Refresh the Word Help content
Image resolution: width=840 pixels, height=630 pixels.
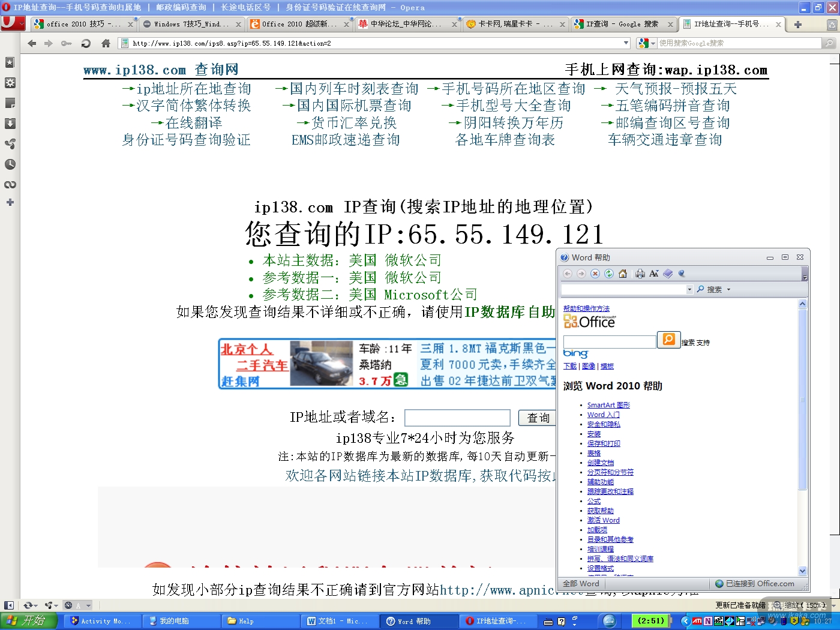point(609,274)
